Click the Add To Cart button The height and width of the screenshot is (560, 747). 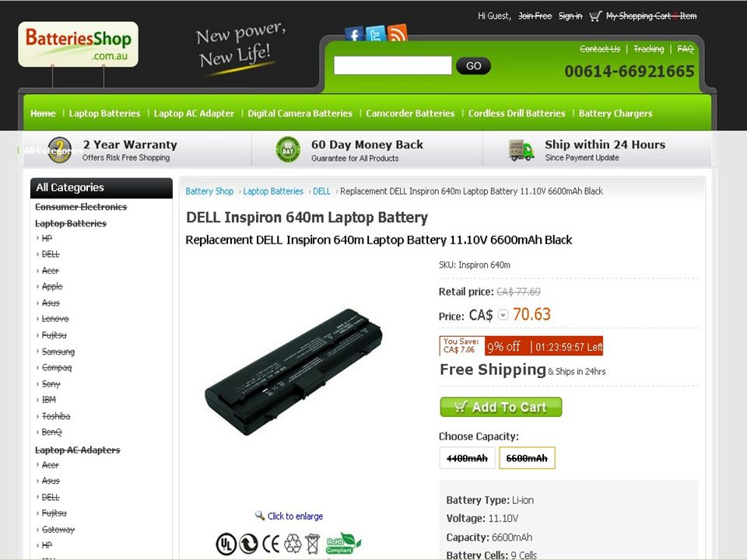coord(500,407)
